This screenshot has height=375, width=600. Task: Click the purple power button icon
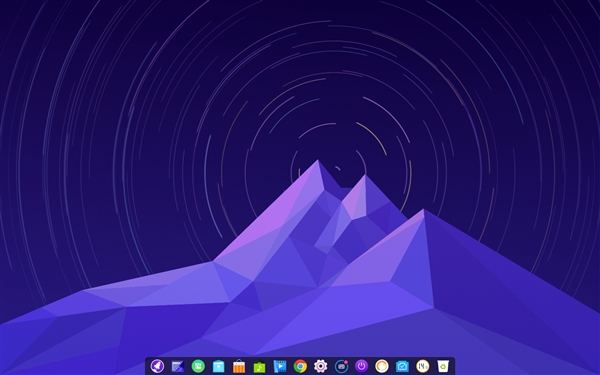point(361,366)
